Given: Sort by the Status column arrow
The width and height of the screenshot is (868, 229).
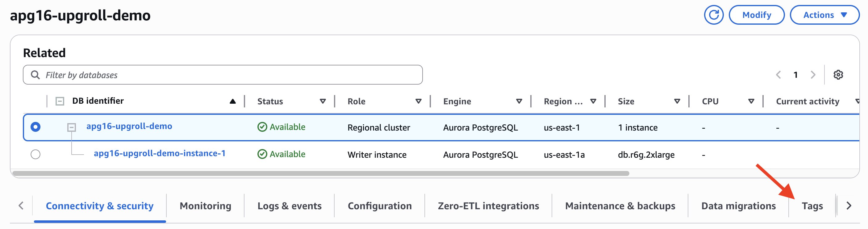Looking at the screenshot, I should coord(323,101).
